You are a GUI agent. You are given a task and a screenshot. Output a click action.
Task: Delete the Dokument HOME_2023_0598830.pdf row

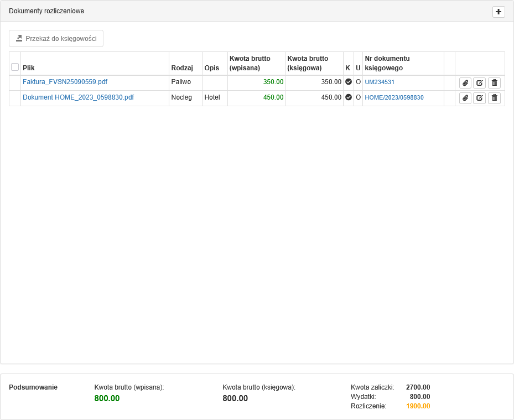(494, 98)
